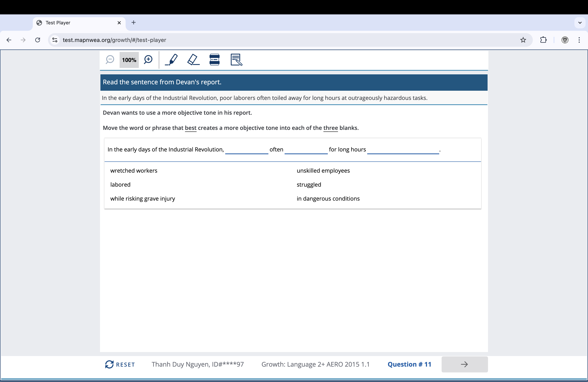Click the 'Question # 11' label
This screenshot has width=588, height=382.
click(x=409, y=364)
